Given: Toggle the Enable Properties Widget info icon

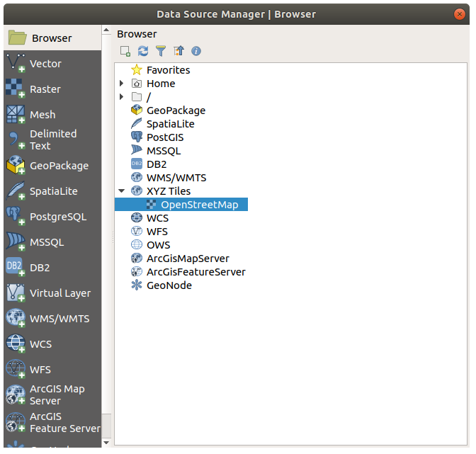Looking at the screenshot, I should [x=196, y=51].
